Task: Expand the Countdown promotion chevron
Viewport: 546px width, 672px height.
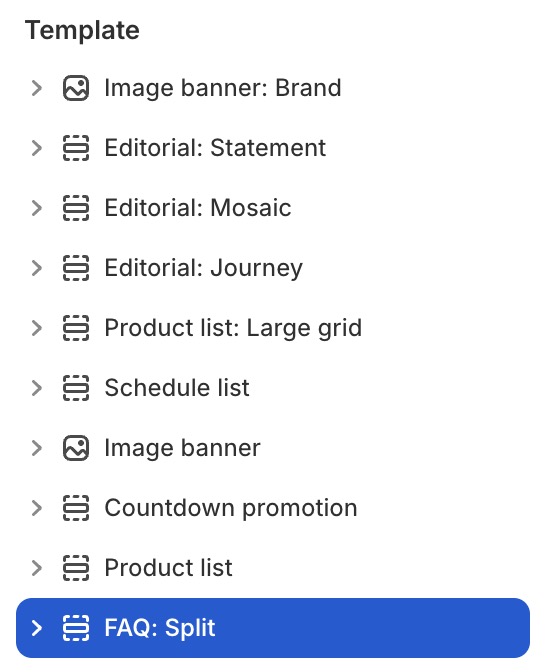Action: coord(37,508)
